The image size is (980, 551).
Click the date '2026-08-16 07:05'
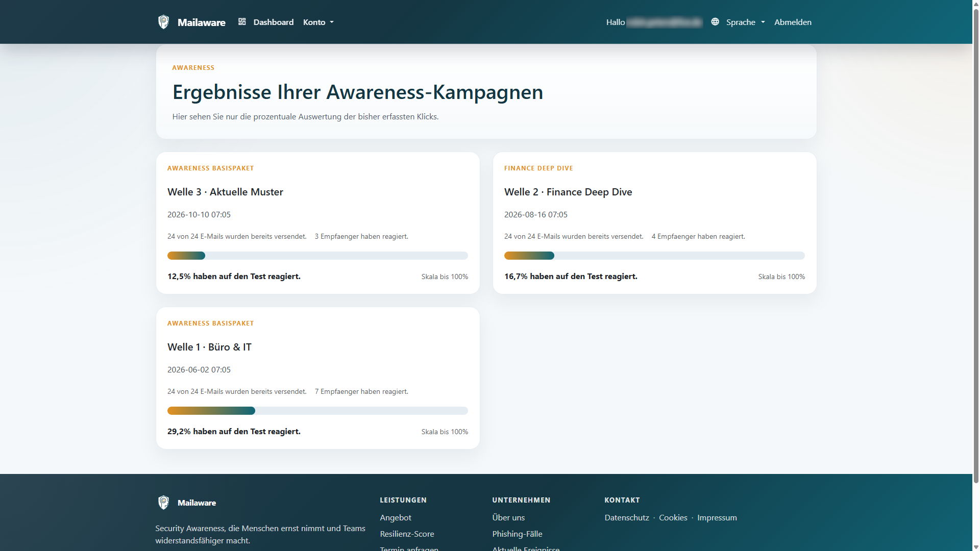click(536, 214)
